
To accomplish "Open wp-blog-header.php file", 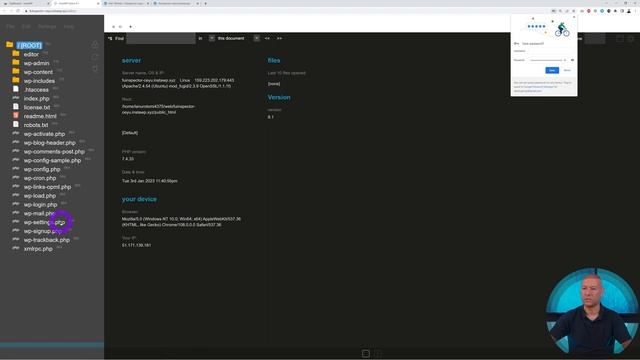I will [x=49, y=143].
